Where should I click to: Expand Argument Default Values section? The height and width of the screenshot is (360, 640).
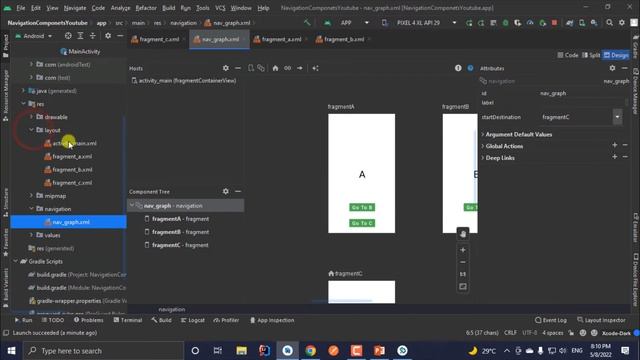click(x=483, y=134)
